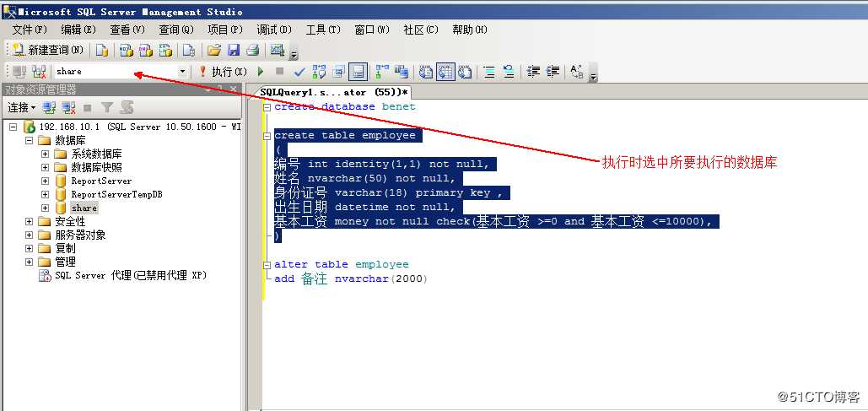Open the 帮助(H) menu

(x=470, y=30)
